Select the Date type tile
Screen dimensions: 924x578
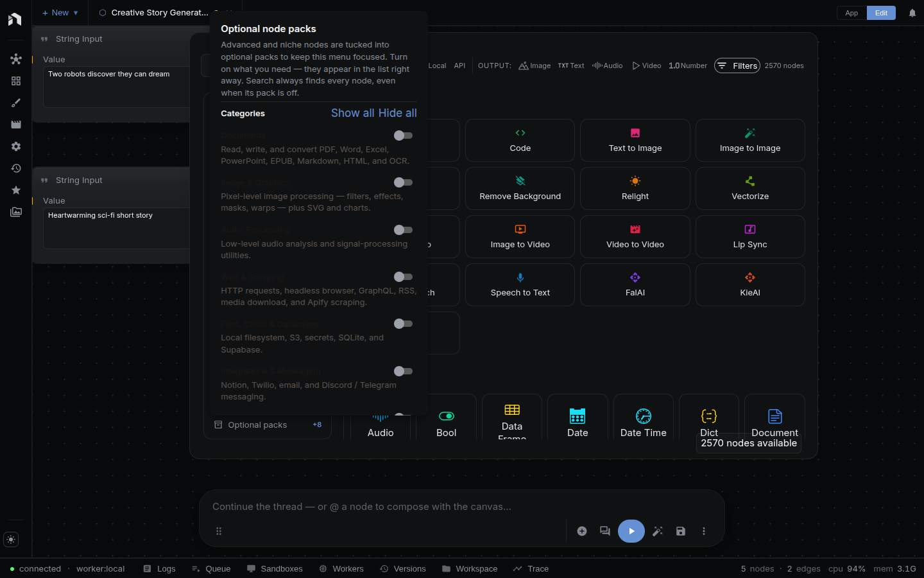[577, 417]
